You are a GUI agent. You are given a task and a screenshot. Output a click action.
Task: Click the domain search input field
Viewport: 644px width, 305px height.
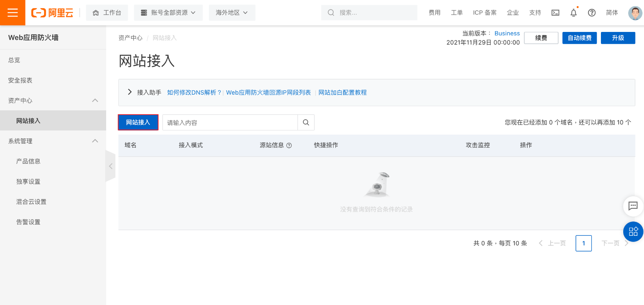tap(230, 123)
